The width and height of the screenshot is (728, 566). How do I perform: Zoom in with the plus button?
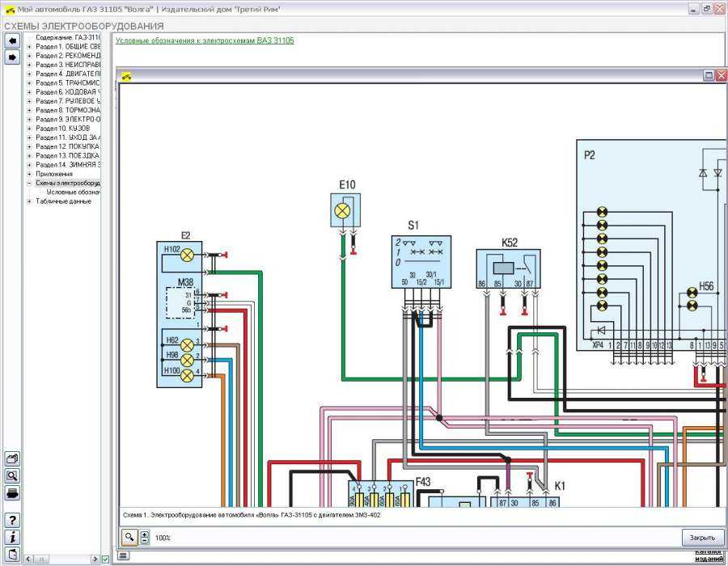pyautogui.click(x=145, y=534)
